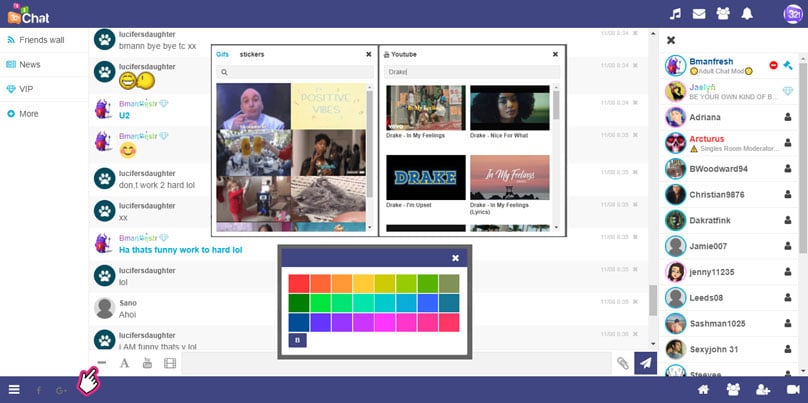The image size is (808, 403).
Task: Toggle the hamburger menu at bottom left
Action: 14,389
